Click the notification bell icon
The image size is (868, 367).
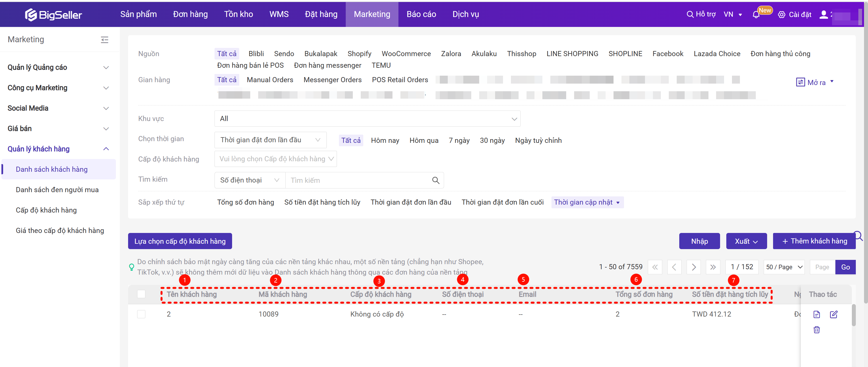756,15
